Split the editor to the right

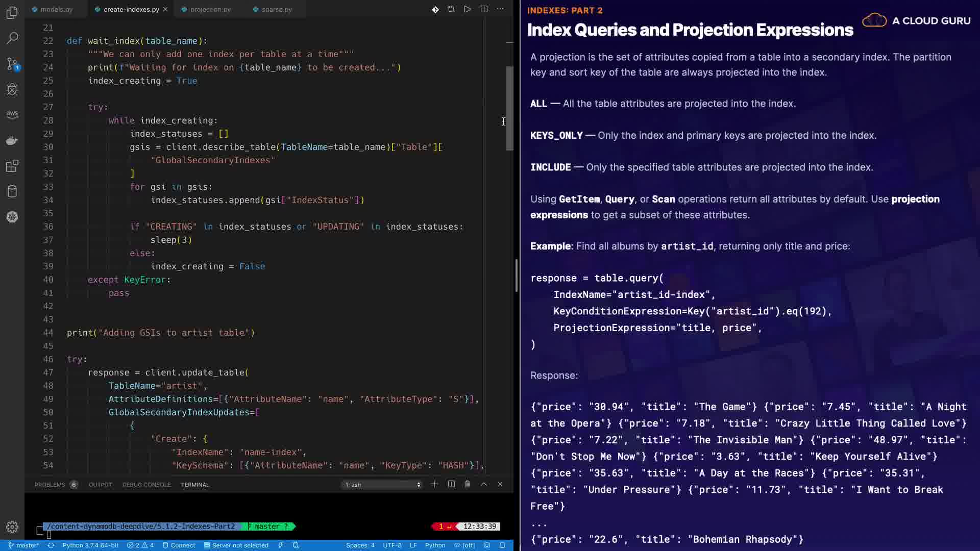pos(484,9)
